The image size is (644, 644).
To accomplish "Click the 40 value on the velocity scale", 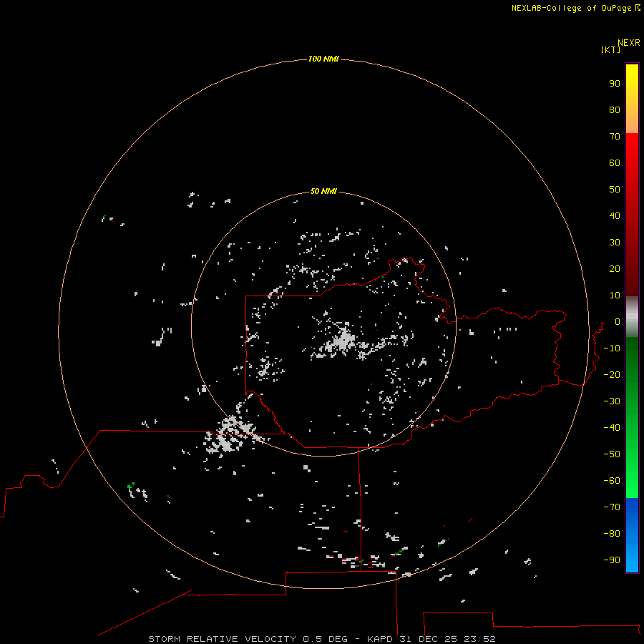I will [x=615, y=215].
